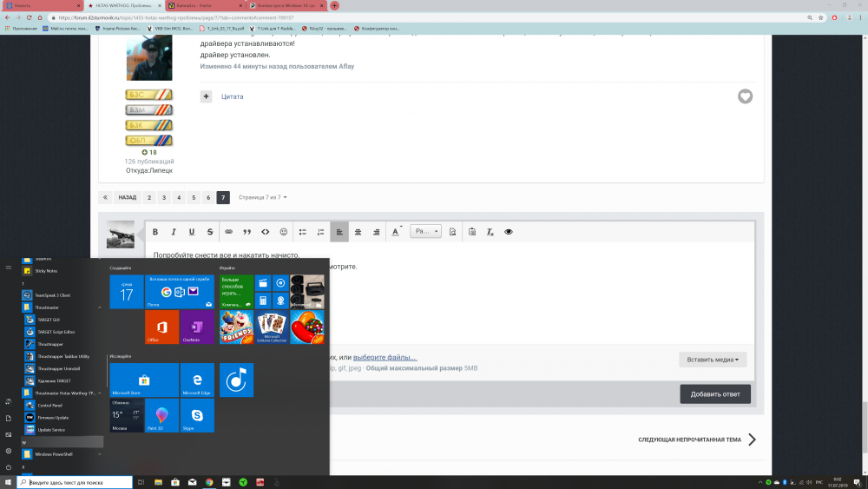This screenshot has height=489, width=868.
Task: Insert a link with the chain icon
Action: [x=228, y=232]
